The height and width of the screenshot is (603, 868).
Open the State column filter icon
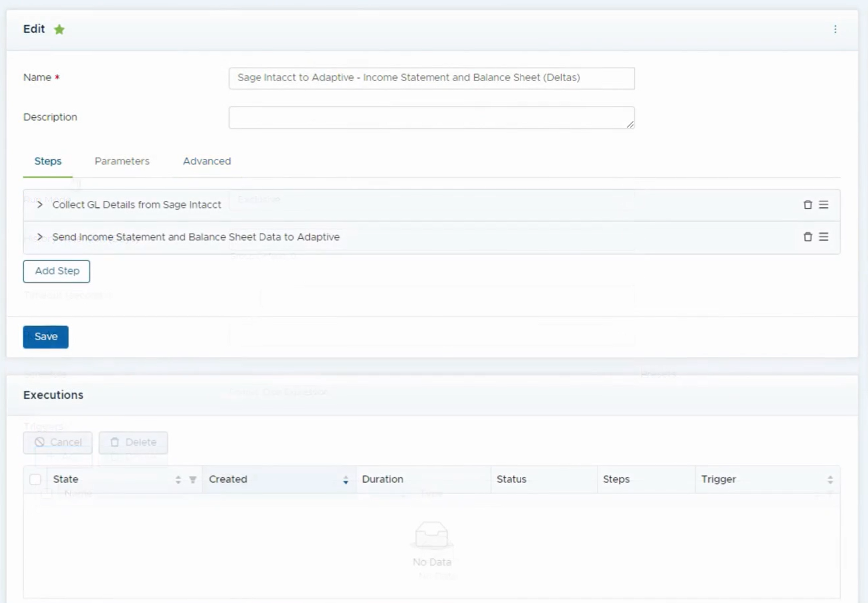[193, 480]
